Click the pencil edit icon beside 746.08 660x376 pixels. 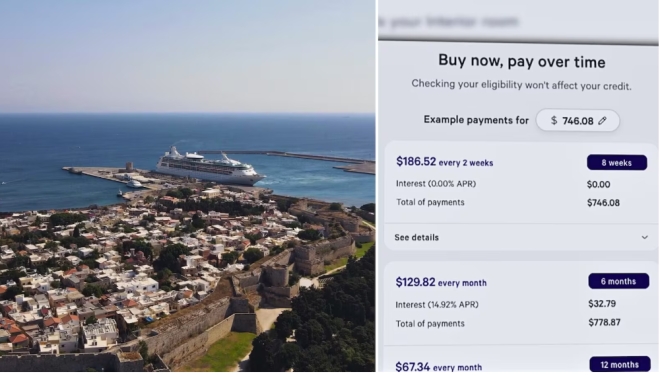(602, 121)
